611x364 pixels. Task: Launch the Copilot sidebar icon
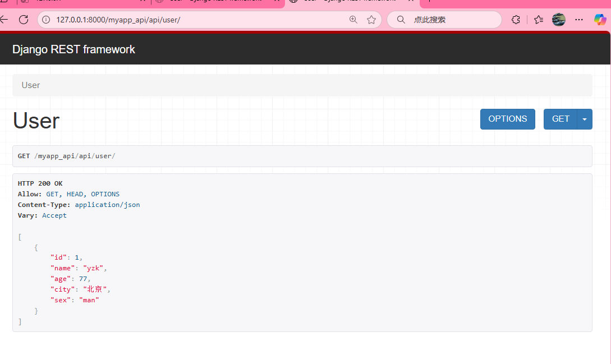(x=600, y=20)
